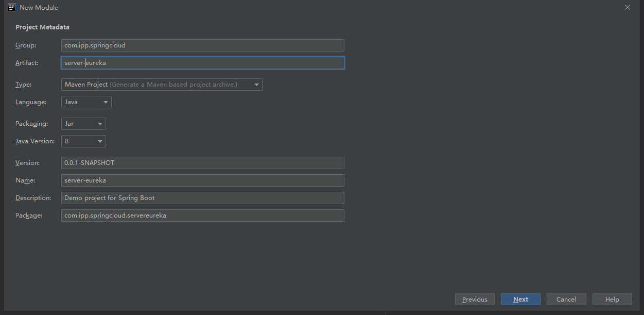This screenshot has height=315, width=644.
Task: Click the Project Metadata heading
Action: click(42, 27)
